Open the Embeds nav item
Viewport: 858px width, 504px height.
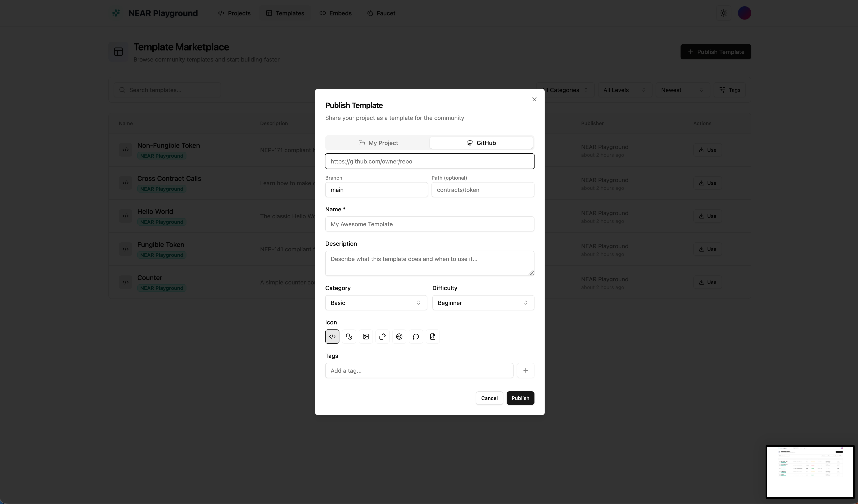[335, 13]
